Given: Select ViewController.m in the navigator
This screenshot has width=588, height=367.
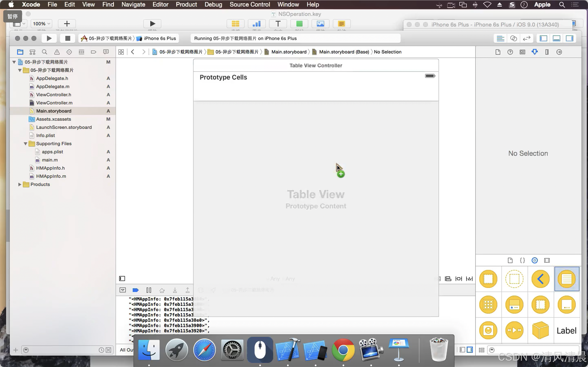Looking at the screenshot, I should point(54,103).
